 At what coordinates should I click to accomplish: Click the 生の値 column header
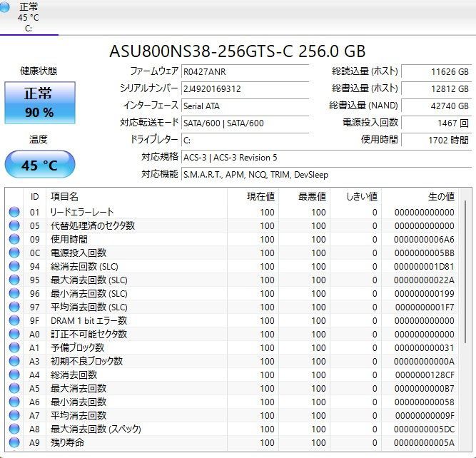(420, 197)
